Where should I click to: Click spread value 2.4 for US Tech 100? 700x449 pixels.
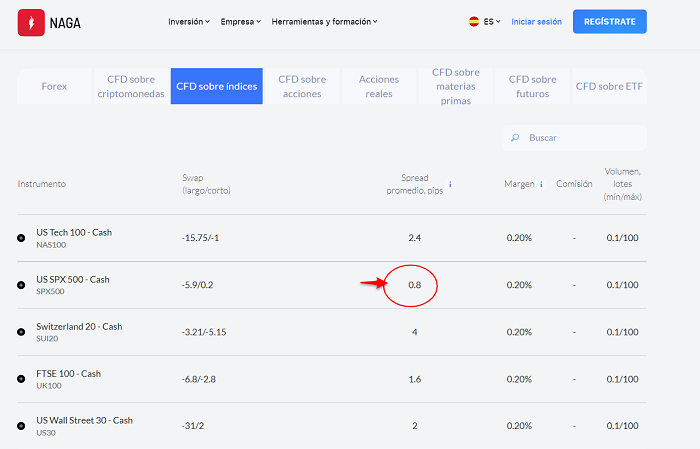click(x=415, y=238)
